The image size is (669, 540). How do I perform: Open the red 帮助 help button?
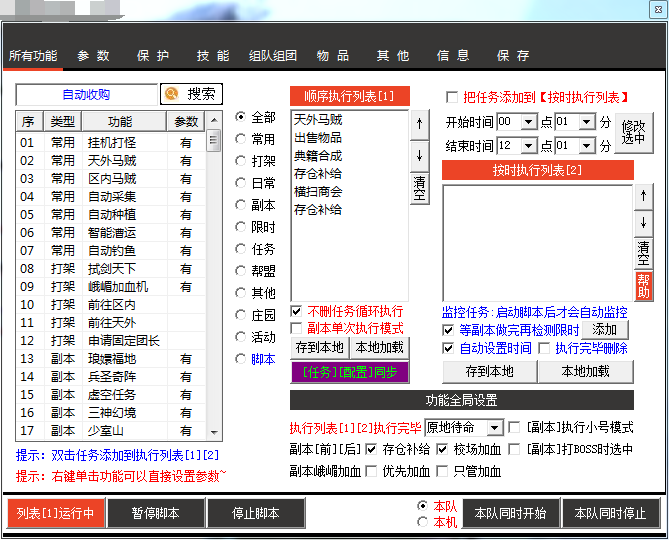click(643, 285)
